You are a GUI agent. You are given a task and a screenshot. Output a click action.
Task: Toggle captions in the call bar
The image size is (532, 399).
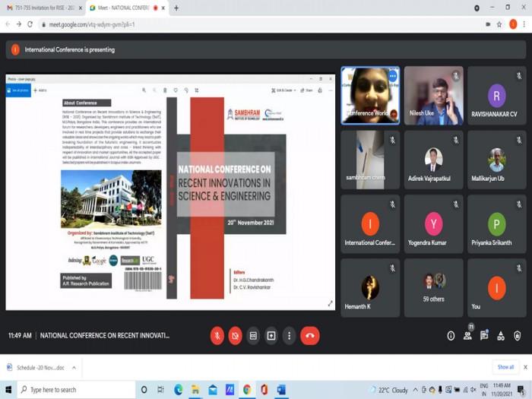(x=253, y=335)
